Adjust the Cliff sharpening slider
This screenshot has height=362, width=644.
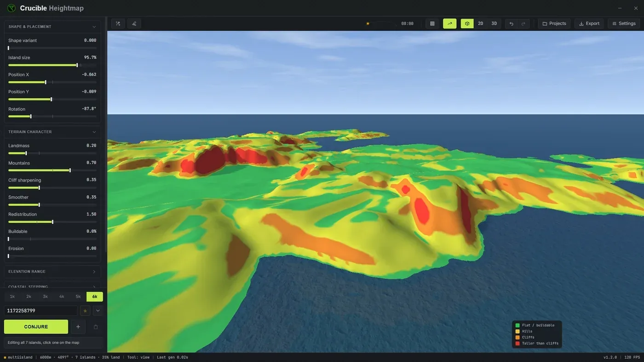pyautogui.click(x=52, y=187)
